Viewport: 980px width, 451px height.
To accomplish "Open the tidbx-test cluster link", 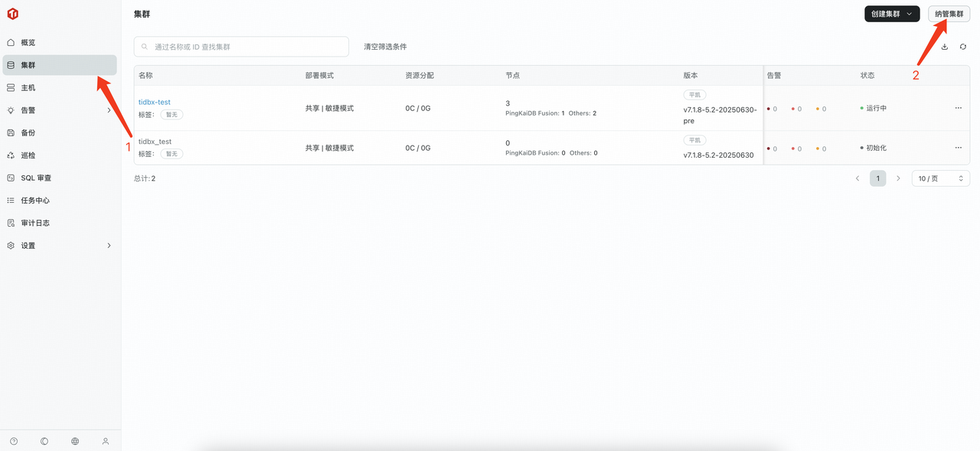I will [x=154, y=102].
